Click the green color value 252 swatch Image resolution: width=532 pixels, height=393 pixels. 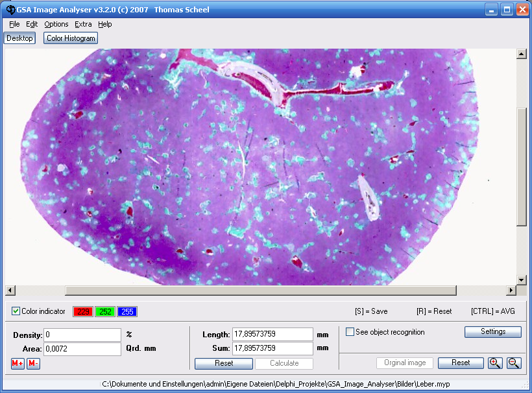click(105, 312)
